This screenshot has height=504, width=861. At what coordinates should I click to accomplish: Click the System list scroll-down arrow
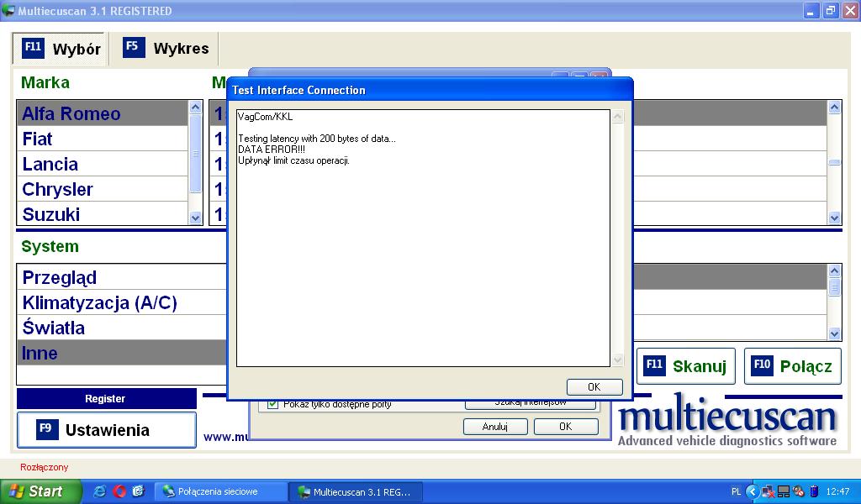835,333
